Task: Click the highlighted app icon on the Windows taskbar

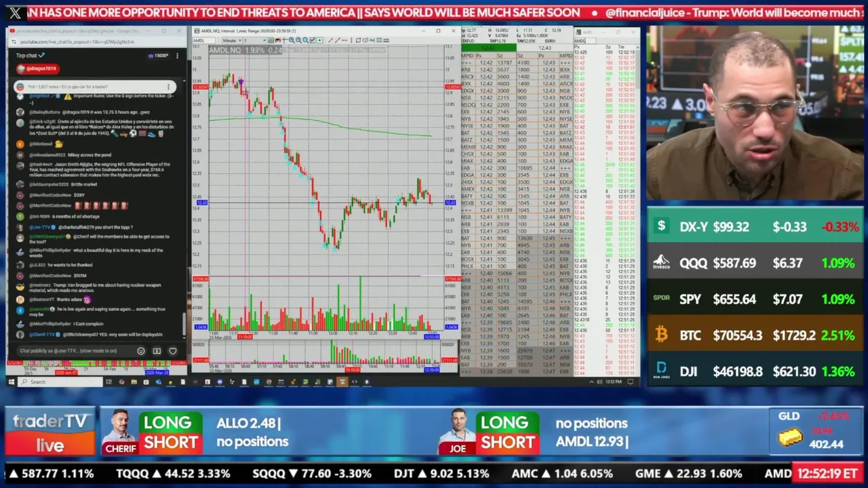Action: click(x=342, y=382)
